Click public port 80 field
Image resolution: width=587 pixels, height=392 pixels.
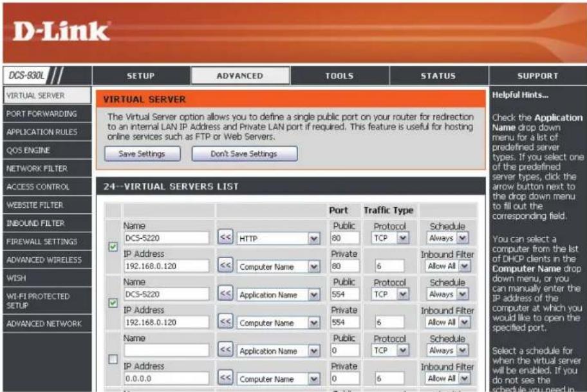coord(344,238)
